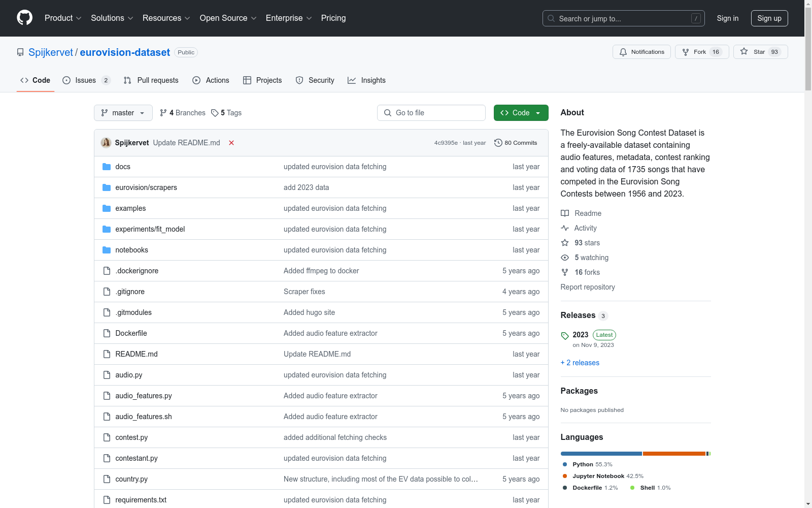Click the README.md file icon
This screenshot has height=508, width=812.
[x=107, y=354]
